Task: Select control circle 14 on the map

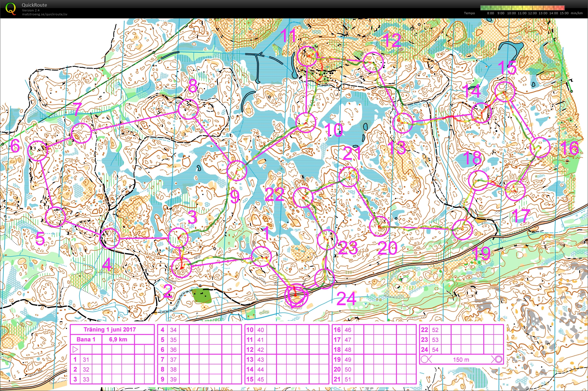Action: [x=481, y=113]
